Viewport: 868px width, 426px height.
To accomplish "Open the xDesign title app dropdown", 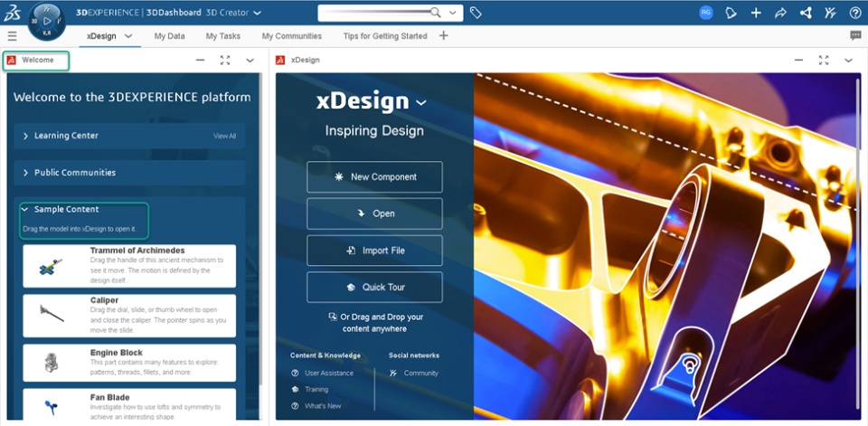I will tap(421, 102).
